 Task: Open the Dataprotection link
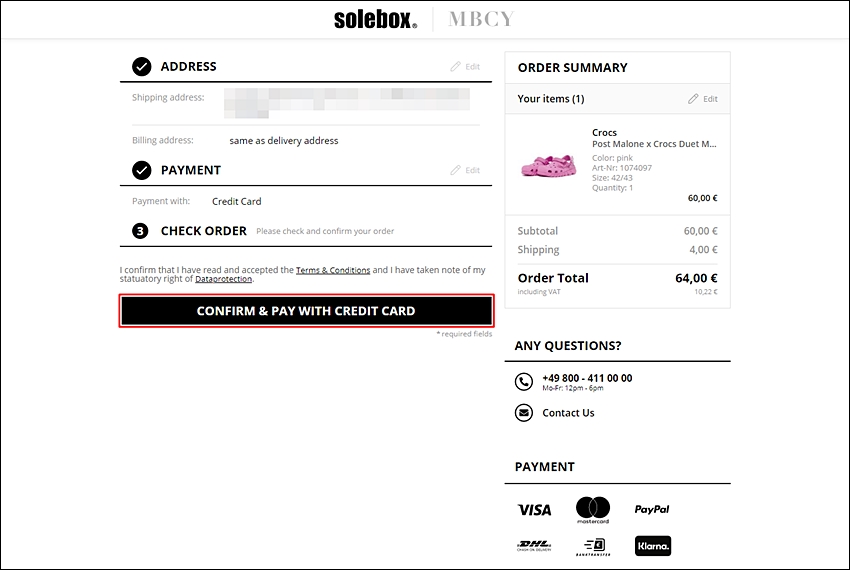click(223, 279)
